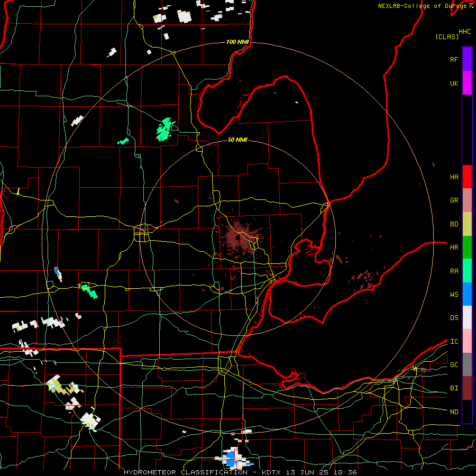Image resolution: width=476 pixels, height=476 pixels.
Task: Click the "BI" legend label text
Action: pos(454,388)
